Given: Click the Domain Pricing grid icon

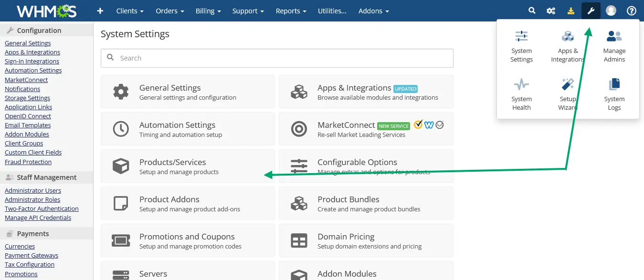Looking at the screenshot, I should click(299, 240).
